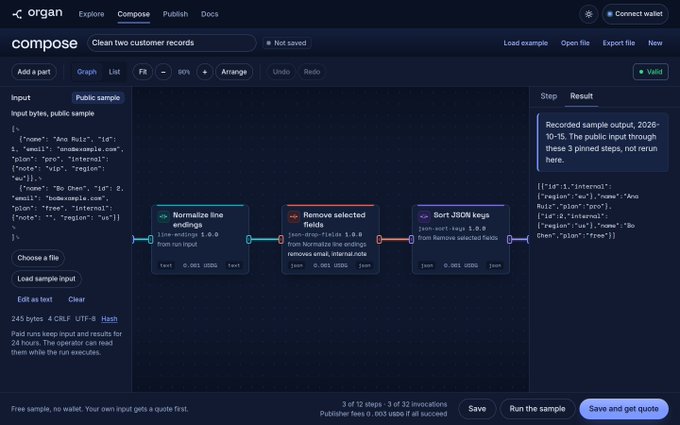The width and height of the screenshot is (680, 425).
Task: Click the Arrange button
Action: tap(234, 72)
